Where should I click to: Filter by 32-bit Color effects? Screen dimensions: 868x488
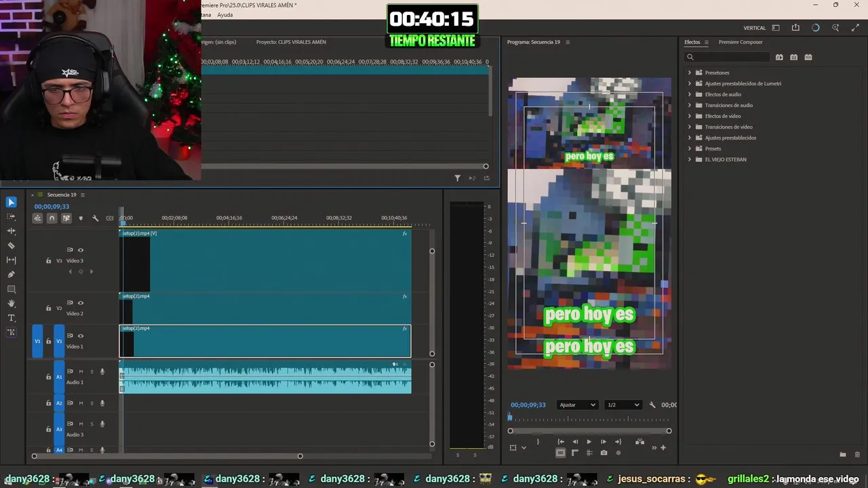[793, 57]
